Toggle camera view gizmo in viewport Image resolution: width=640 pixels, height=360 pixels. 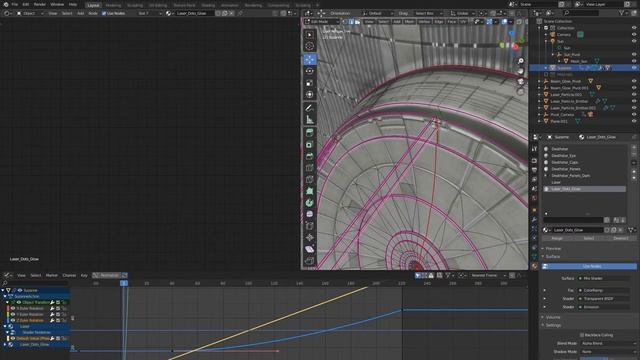pyautogui.click(x=520, y=82)
